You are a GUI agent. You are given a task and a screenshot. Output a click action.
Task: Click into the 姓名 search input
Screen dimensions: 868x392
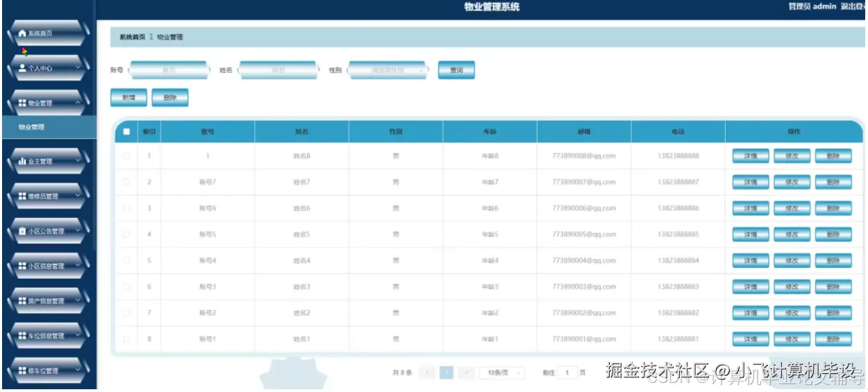(x=278, y=70)
